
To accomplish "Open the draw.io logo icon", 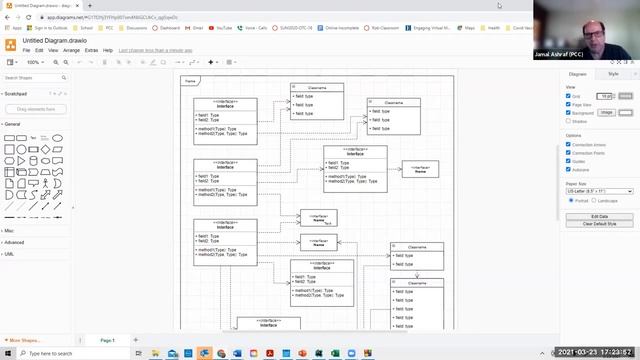I will 11,44.
